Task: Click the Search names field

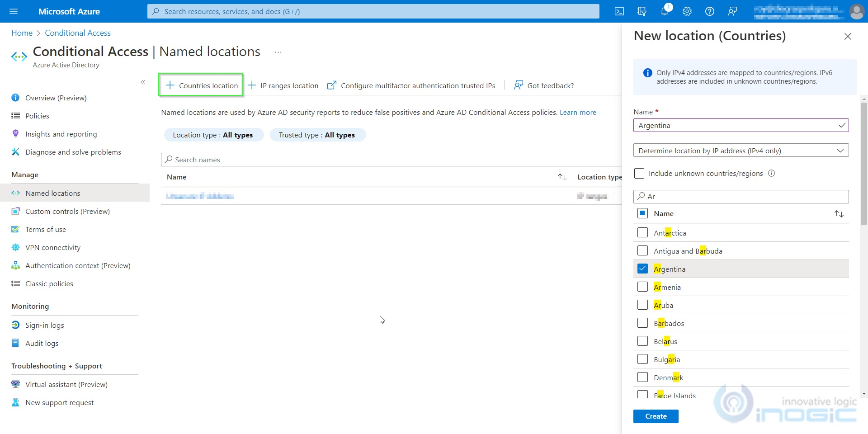Action: [x=392, y=160]
